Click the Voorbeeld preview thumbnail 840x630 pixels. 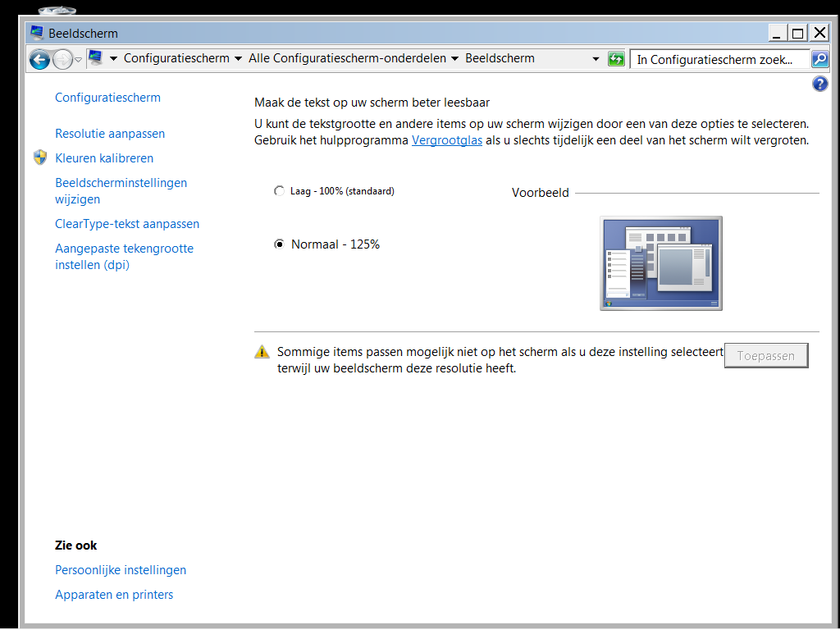(x=661, y=263)
